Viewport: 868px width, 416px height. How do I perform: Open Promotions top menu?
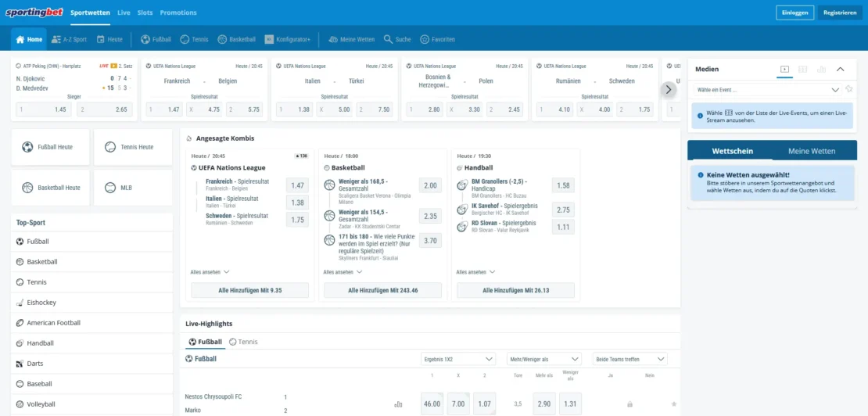point(178,13)
